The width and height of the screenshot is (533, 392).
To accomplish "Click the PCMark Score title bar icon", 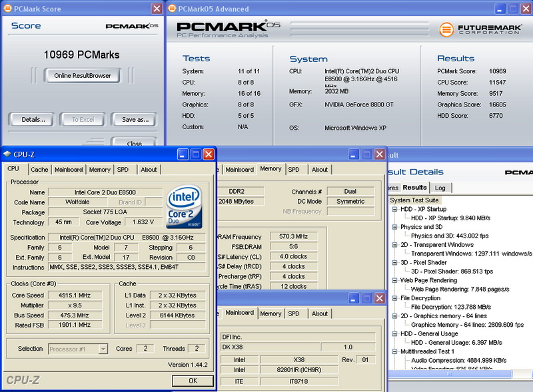I will [7, 9].
